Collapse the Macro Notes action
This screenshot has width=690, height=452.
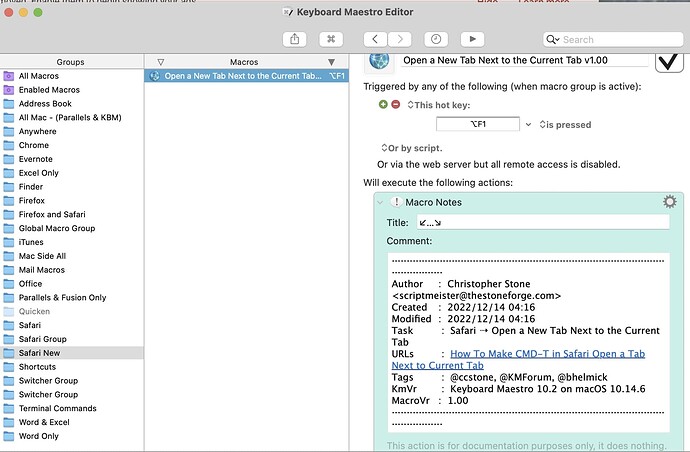point(380,203)
